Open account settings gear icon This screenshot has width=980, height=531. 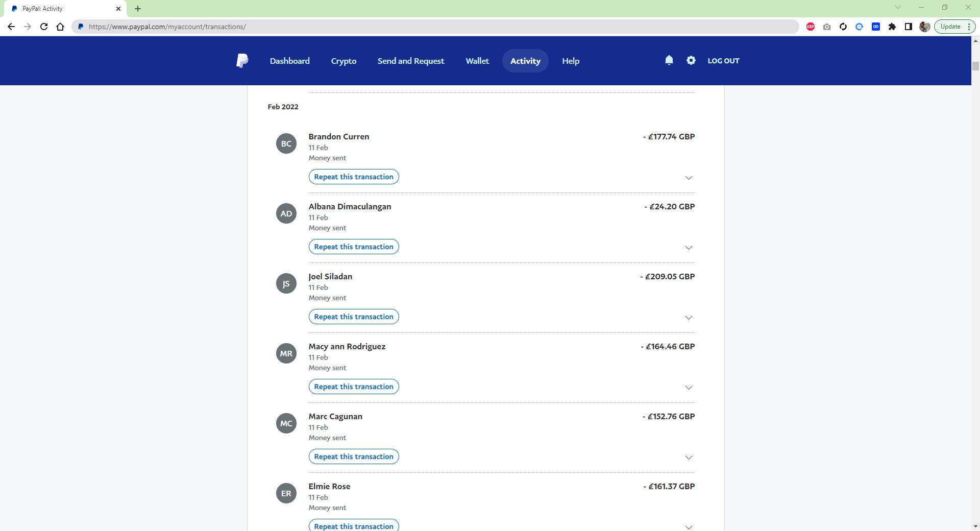[691, 60]
